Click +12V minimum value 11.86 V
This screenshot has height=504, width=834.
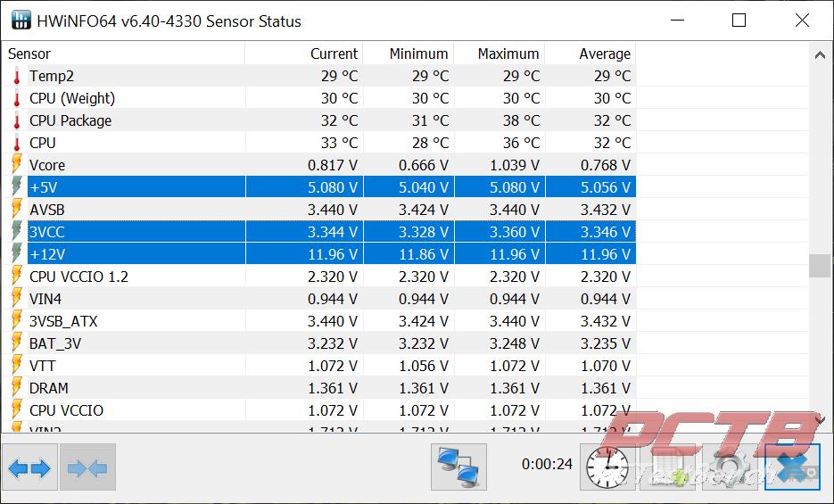tap(424, 254)
